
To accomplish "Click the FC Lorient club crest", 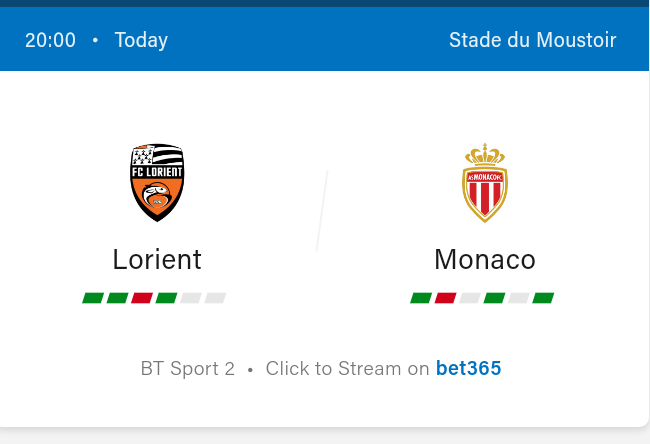I will [x=157, y=182].
